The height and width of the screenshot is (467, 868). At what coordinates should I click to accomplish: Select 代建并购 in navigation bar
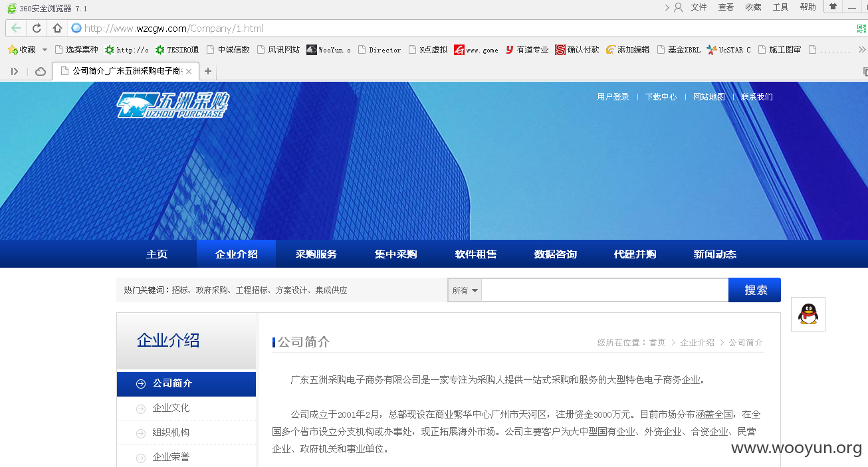[x=635, y=254]
